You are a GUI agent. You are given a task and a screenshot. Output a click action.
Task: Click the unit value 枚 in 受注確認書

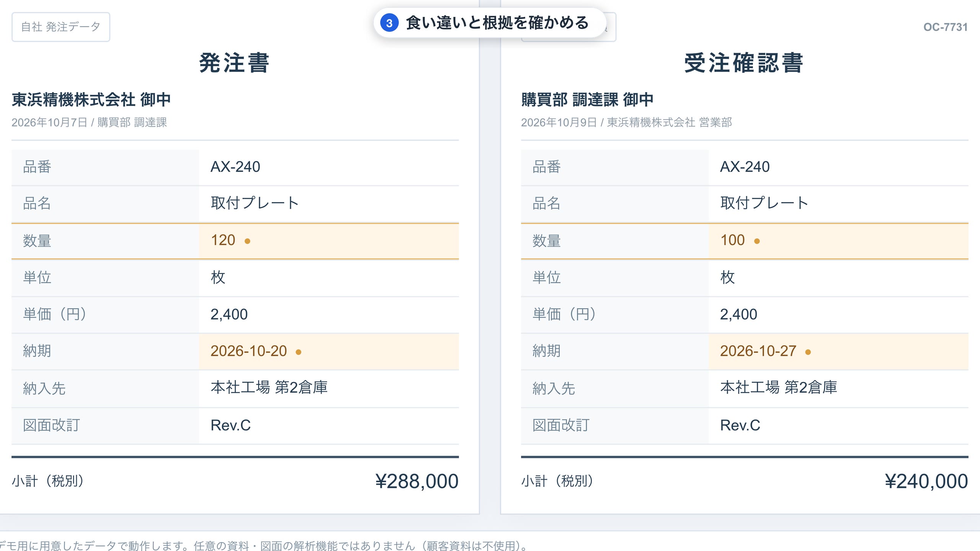(728, 277)
